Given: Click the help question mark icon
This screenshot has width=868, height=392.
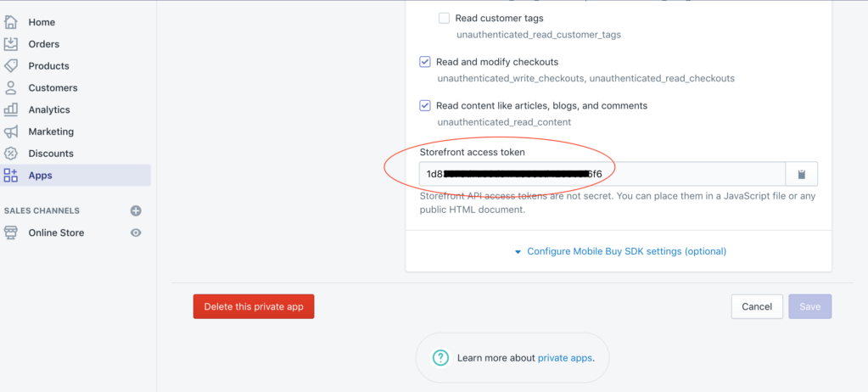Looking at the screenshot, I should click(440, 357).
